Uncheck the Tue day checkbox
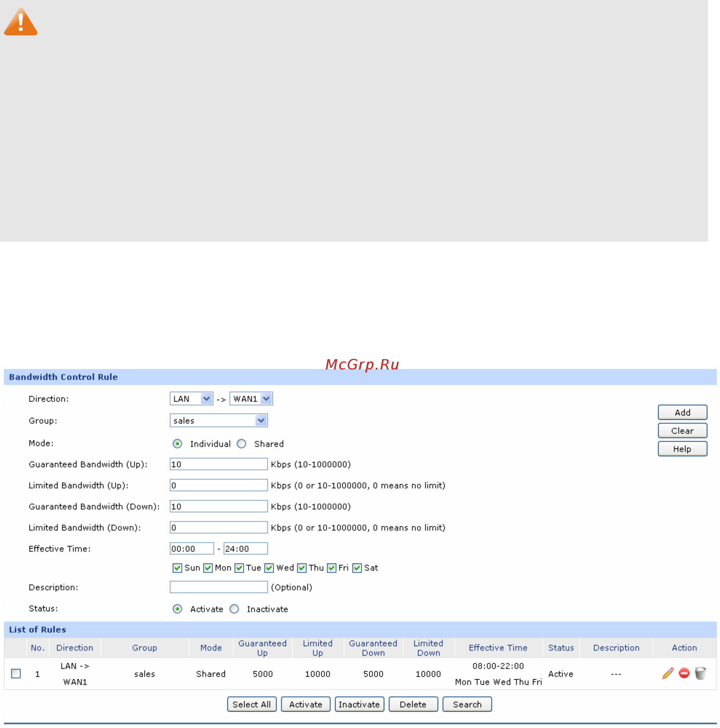 (239, 568)
